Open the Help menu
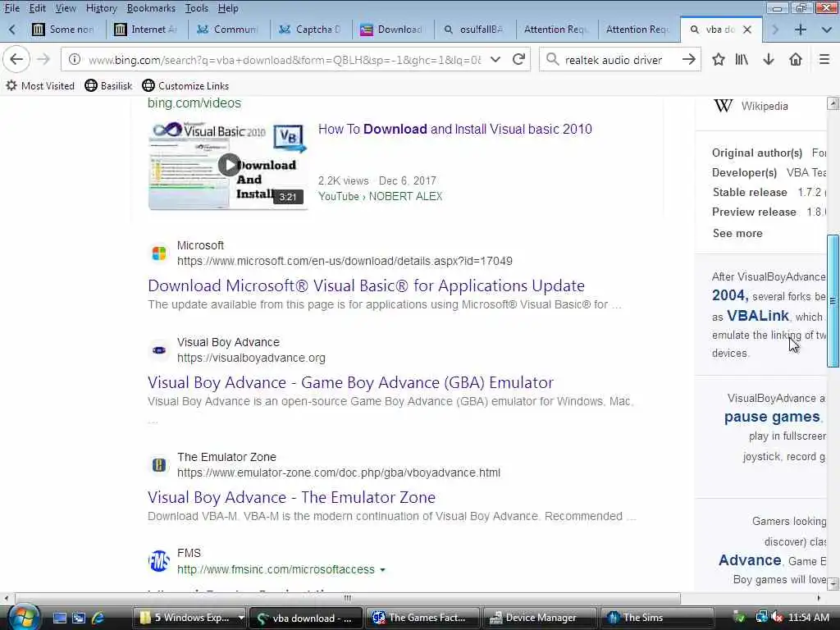The width and height of the screenshot is (840, 630). pos(228,8)
